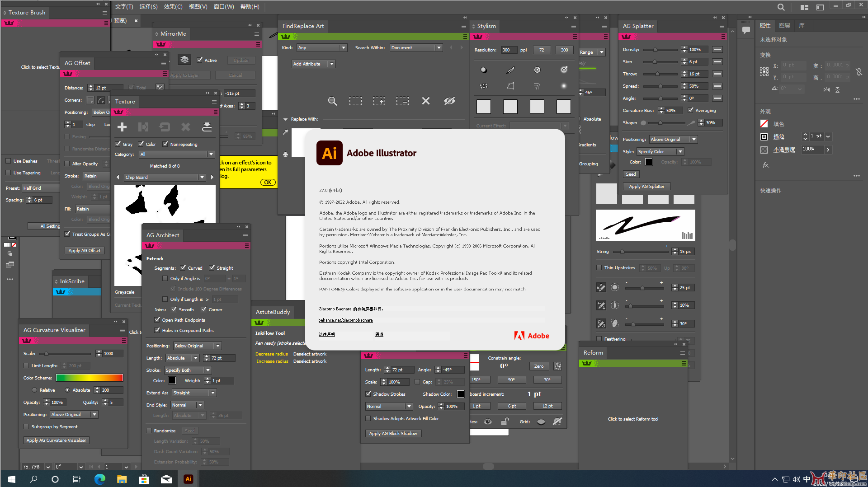This screenshot has height=487, width=868.
Task: Open the Kind dropdown in FindReplace Art
Action: click(x=322, y=47)
